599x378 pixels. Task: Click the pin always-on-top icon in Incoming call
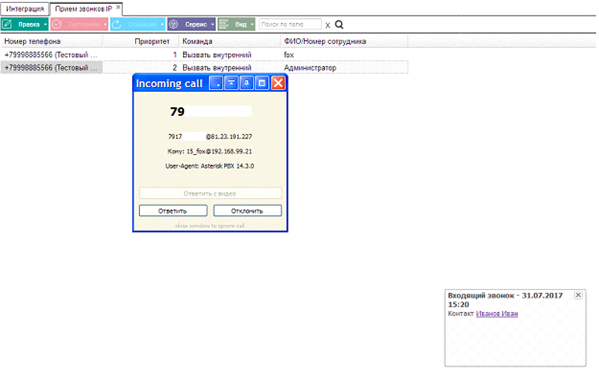coord(247,83)
